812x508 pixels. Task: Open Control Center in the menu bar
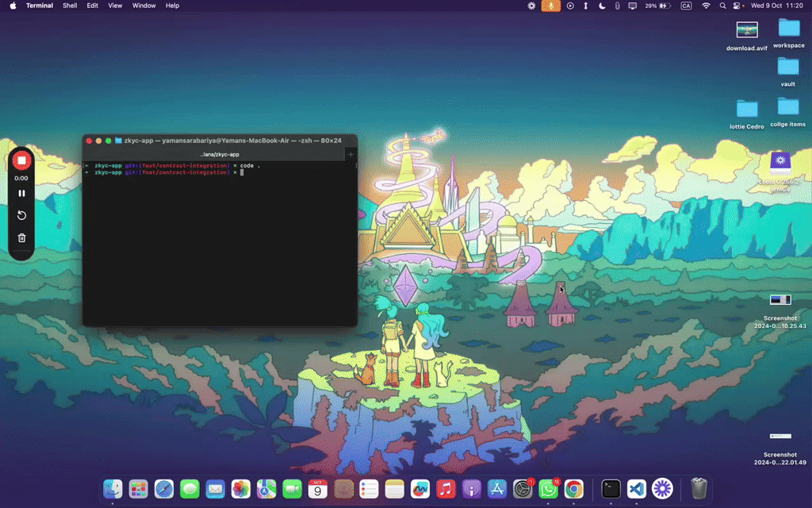tap(737, 6)
